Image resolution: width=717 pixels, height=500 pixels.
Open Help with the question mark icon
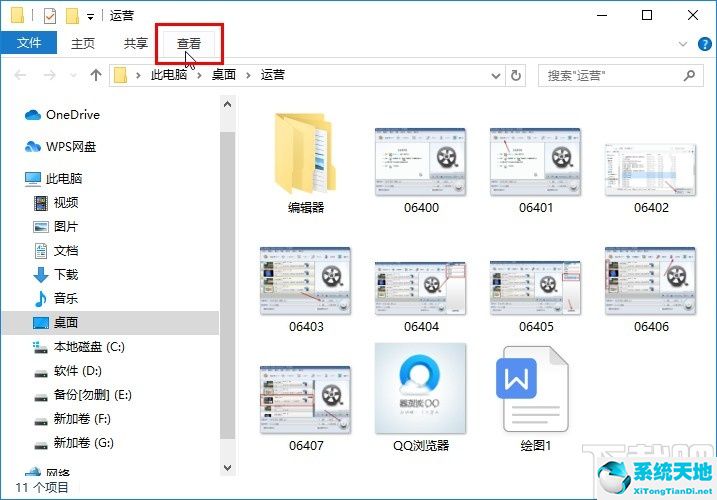pos(704,44)
